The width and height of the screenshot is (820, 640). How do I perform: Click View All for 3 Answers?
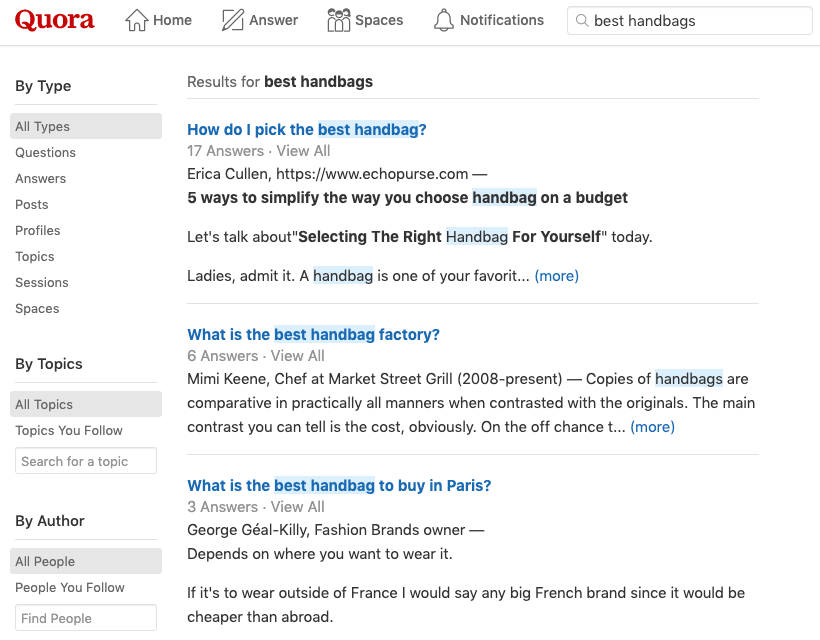pyautogui.click(x=298, y=507)
